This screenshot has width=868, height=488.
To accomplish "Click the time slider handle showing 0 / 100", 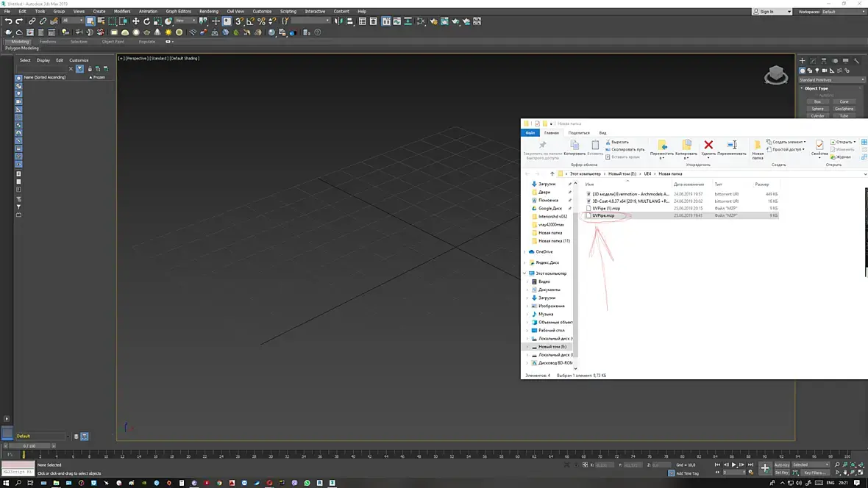I will tap(29, 446).
